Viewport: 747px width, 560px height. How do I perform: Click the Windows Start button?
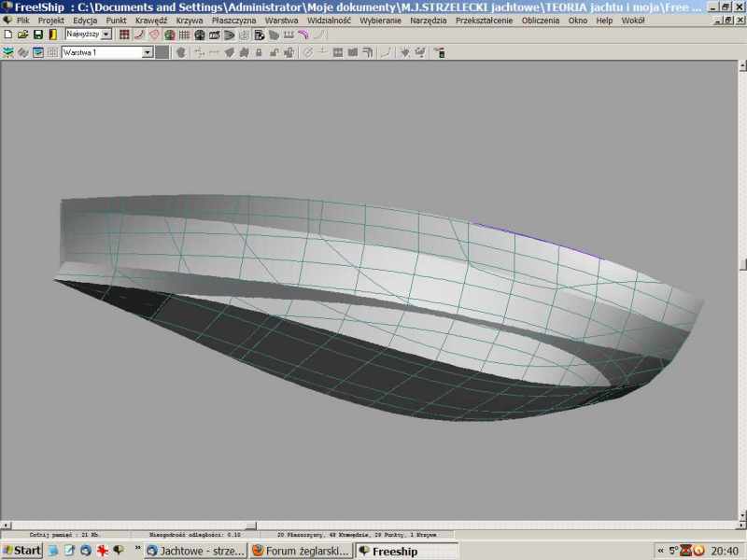(21, 551)
